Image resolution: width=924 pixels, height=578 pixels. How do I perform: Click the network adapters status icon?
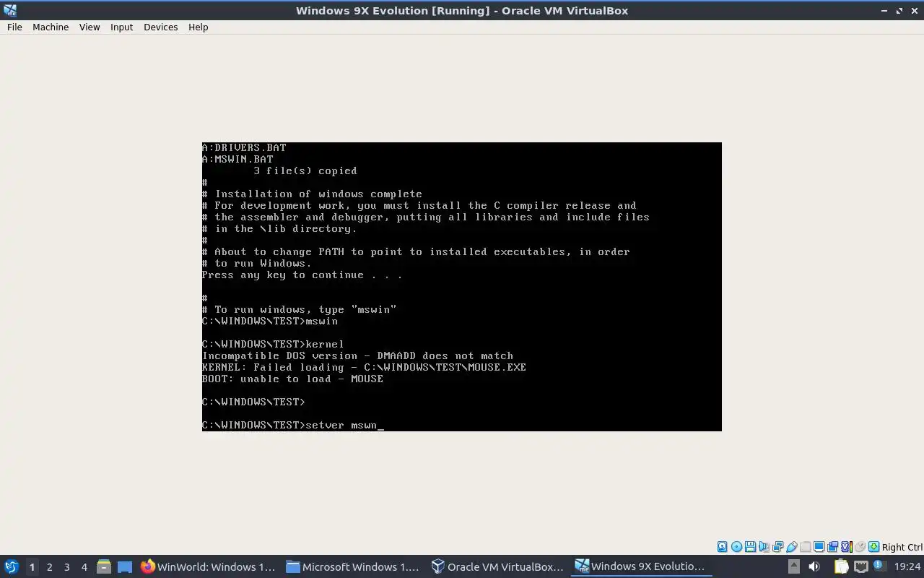pos(777,547)
